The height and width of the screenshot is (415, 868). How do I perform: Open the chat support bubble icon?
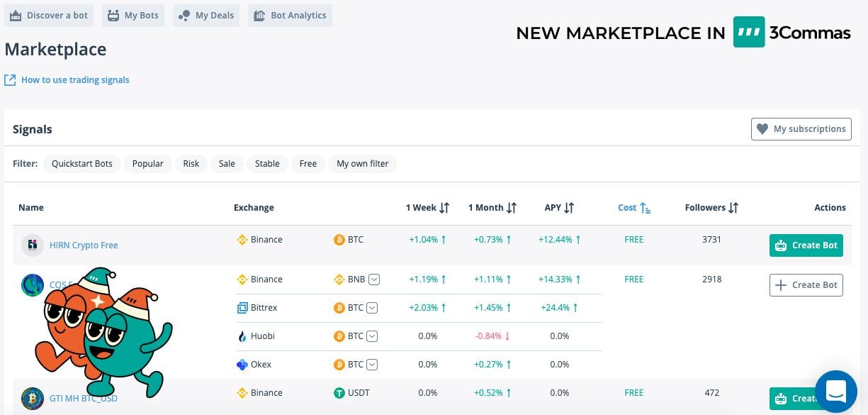[836, 391]
